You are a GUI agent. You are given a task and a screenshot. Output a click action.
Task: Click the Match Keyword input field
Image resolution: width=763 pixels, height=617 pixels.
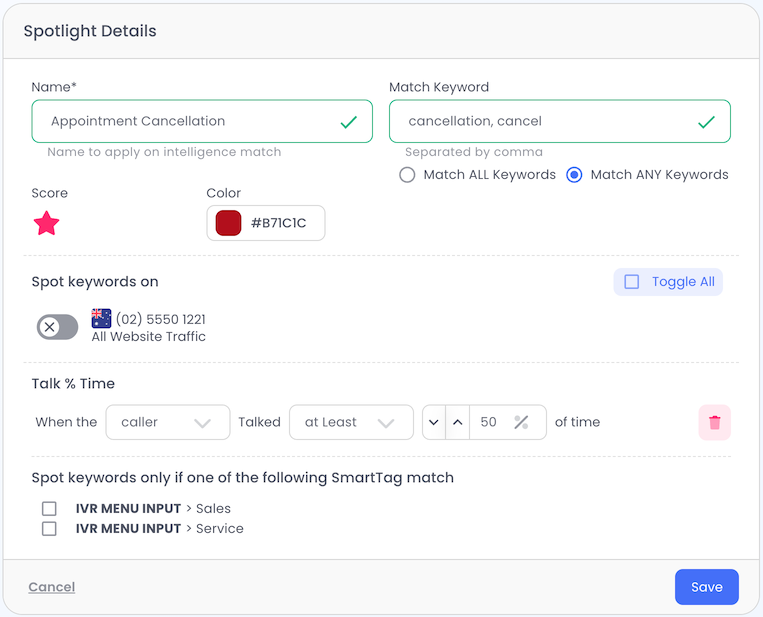coord(560,121)
